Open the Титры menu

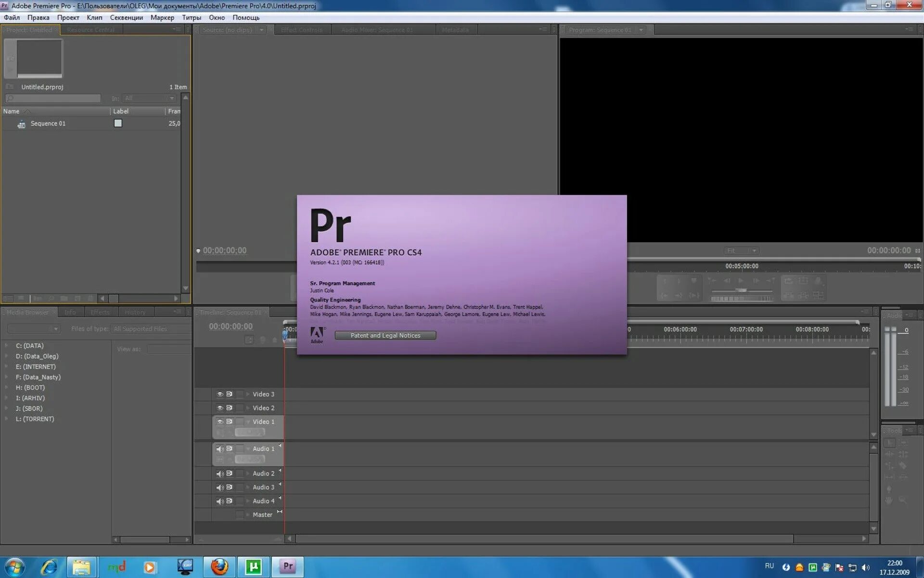[x=192, y=17]
